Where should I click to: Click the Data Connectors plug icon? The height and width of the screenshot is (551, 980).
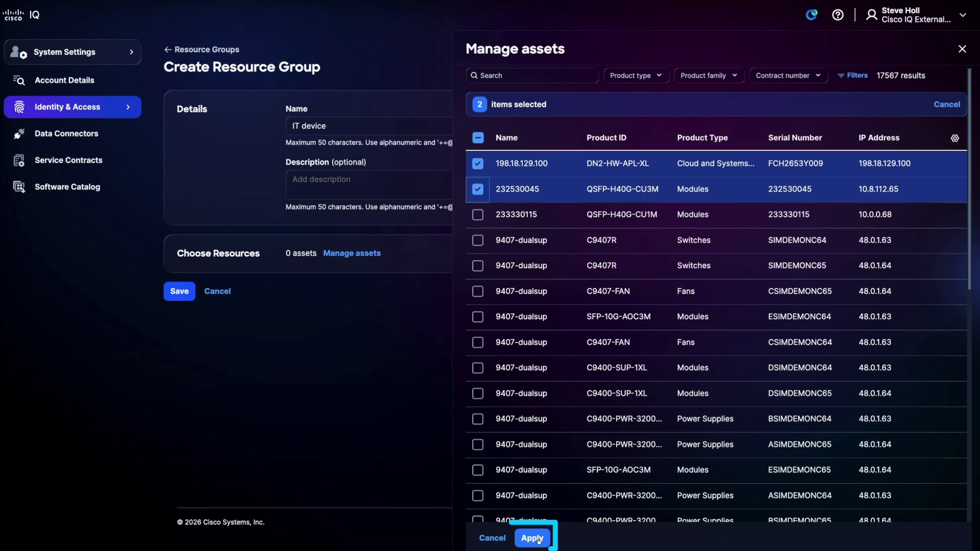click(x=19, y=134)
